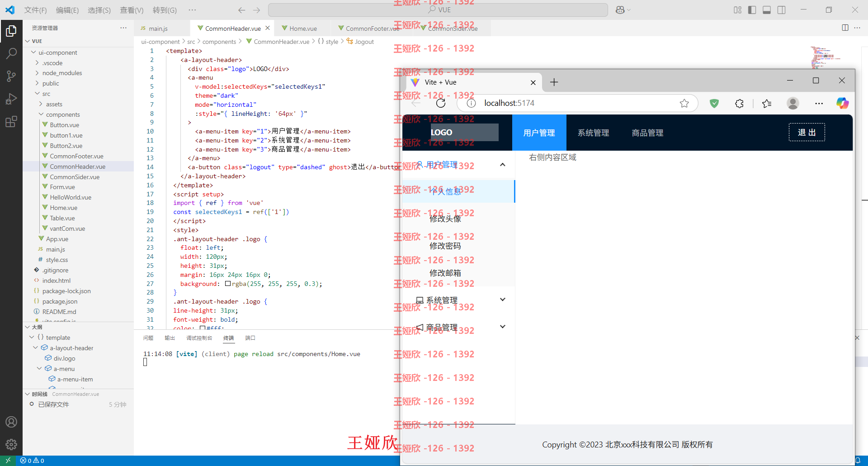Open a new browser tab

click(554, 82)
